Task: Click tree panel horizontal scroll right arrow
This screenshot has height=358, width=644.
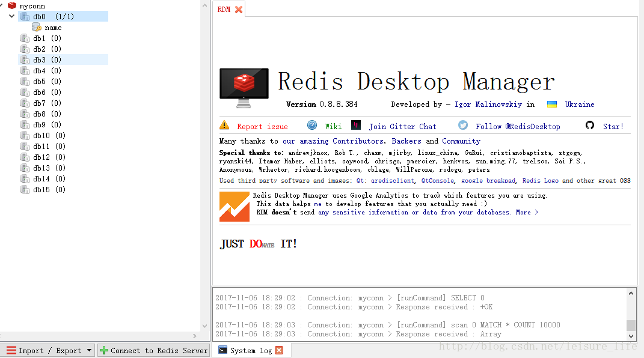Action: [x=195, y=336]
